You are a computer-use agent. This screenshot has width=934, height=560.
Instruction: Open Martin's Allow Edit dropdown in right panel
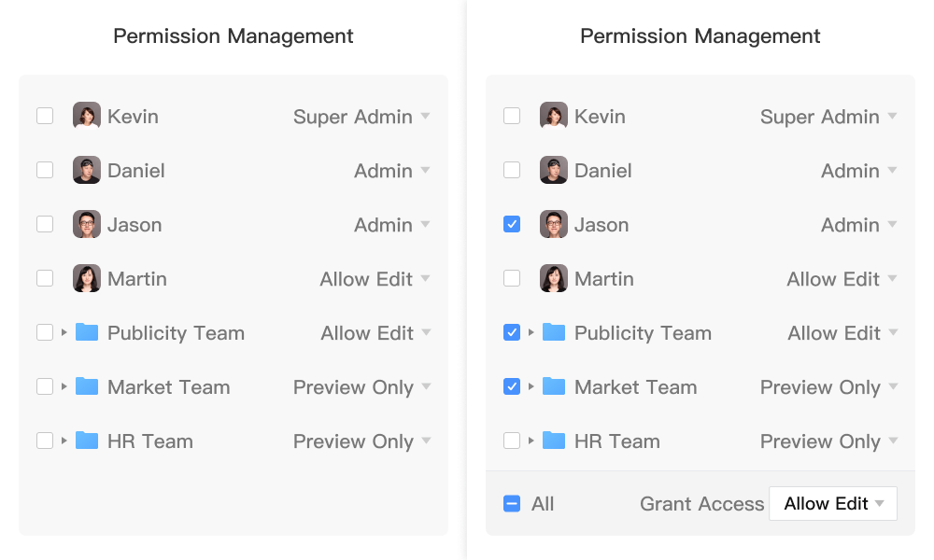[842, 279]
